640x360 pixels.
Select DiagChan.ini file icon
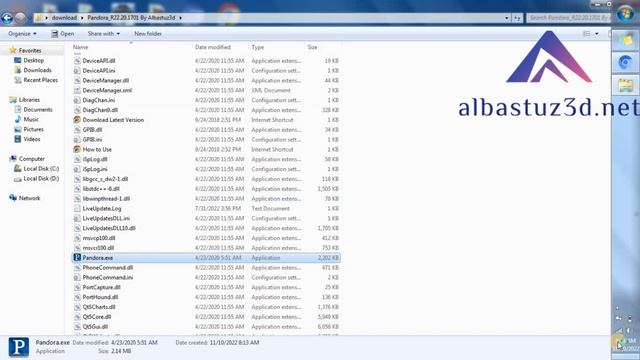[77, 100]
